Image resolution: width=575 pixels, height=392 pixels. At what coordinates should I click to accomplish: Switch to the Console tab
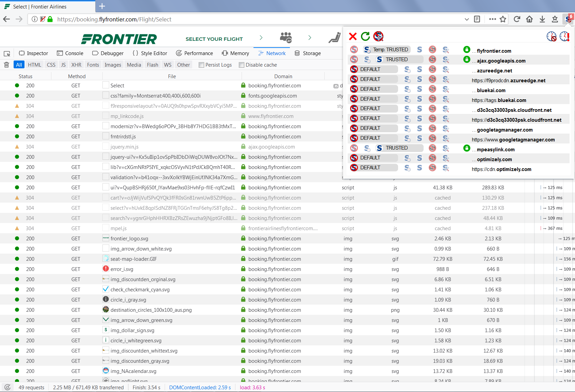click(x=70, y=53)
